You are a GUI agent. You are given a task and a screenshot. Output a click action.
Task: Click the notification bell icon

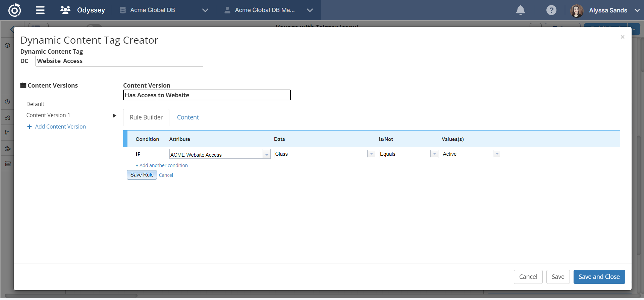[520, 10]
